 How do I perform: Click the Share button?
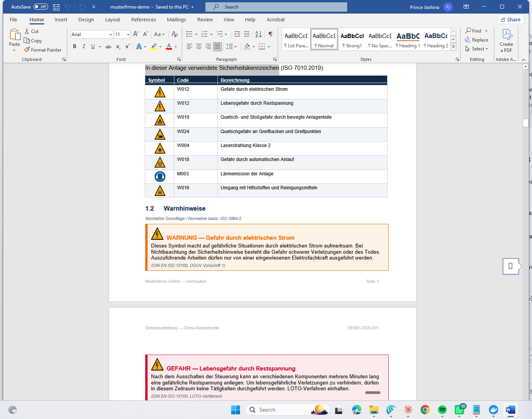(511, 19)
